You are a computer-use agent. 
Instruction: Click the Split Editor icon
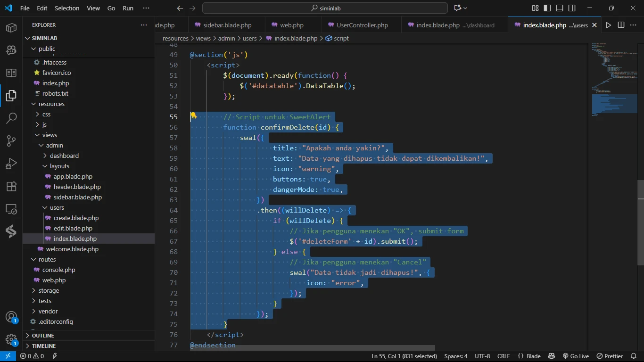pyautogui.click(x=621, y=25)
